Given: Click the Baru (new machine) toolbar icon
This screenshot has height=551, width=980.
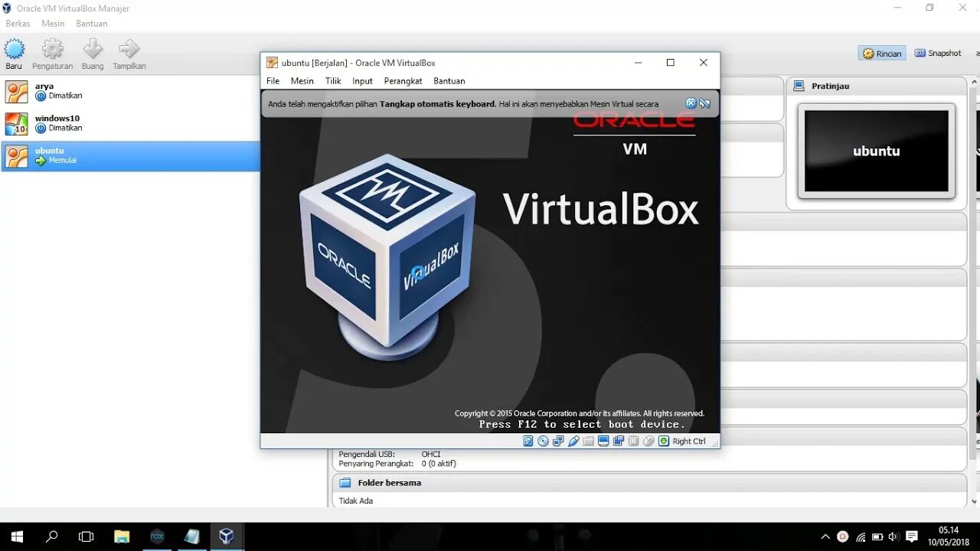Looking at the screenshot, I should pos(15,49).
